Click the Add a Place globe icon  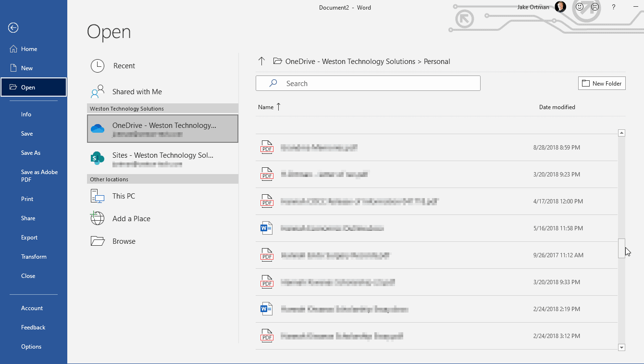[98, 218]
